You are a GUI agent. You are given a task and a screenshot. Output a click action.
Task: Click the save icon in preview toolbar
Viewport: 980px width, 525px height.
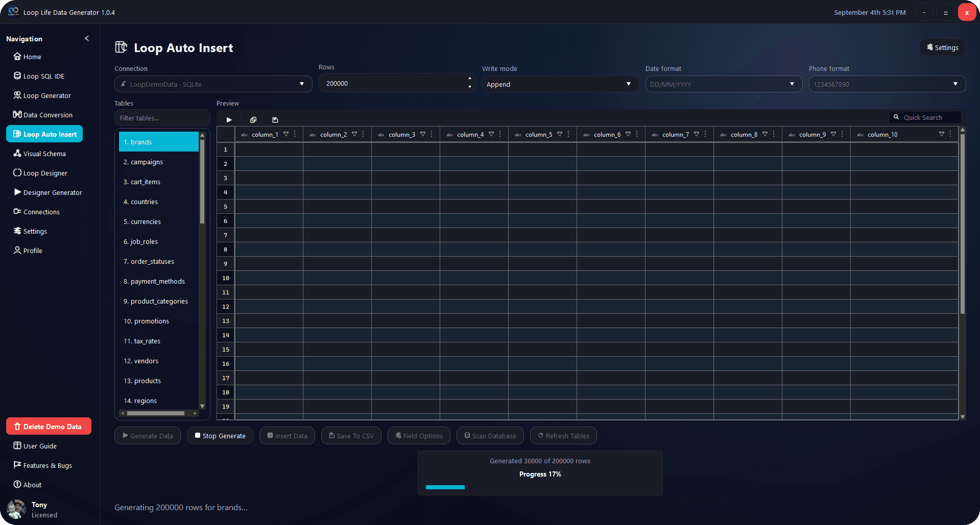click(x=275, y=120)
